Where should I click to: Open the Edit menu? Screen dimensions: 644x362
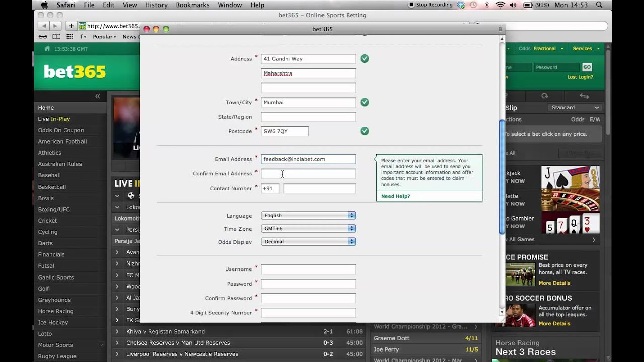(108, 5)
